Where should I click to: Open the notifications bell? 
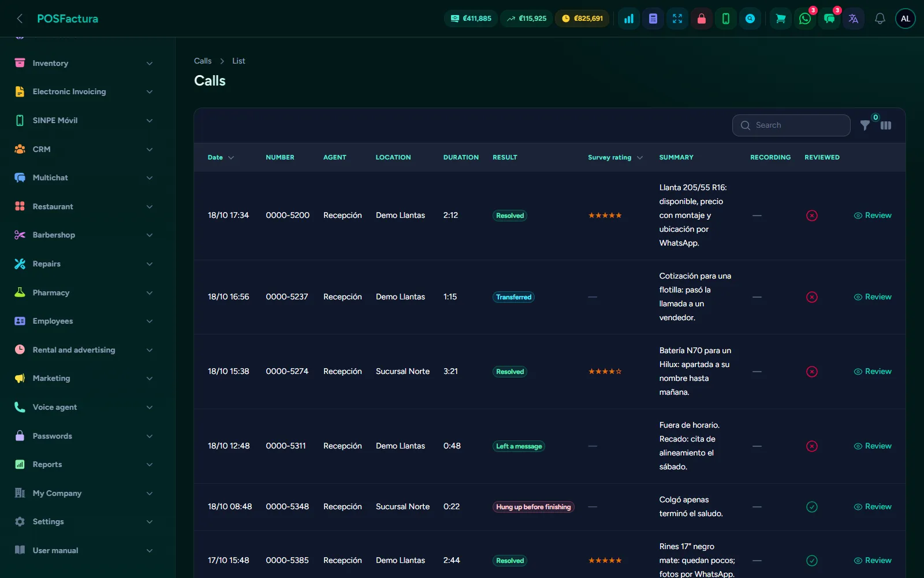pyautogui.click(x=880, y=18)
